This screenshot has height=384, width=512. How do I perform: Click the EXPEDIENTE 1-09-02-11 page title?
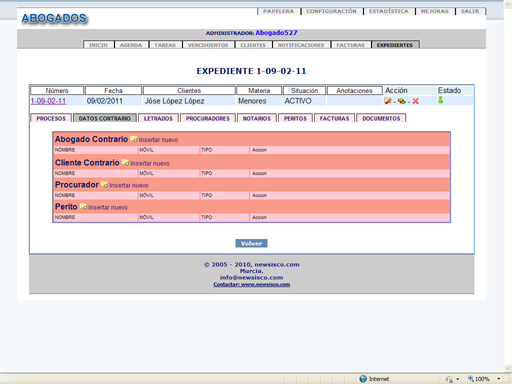tap(251, 71)
